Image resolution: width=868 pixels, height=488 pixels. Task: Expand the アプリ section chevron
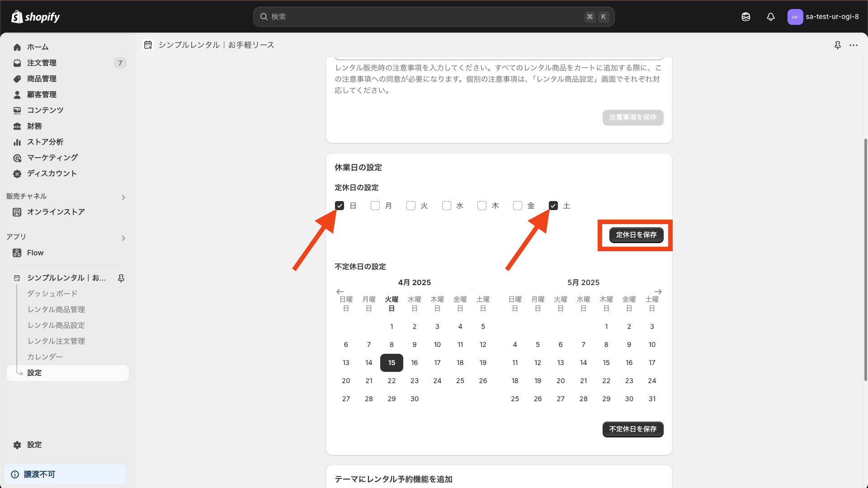pos(123,238)
